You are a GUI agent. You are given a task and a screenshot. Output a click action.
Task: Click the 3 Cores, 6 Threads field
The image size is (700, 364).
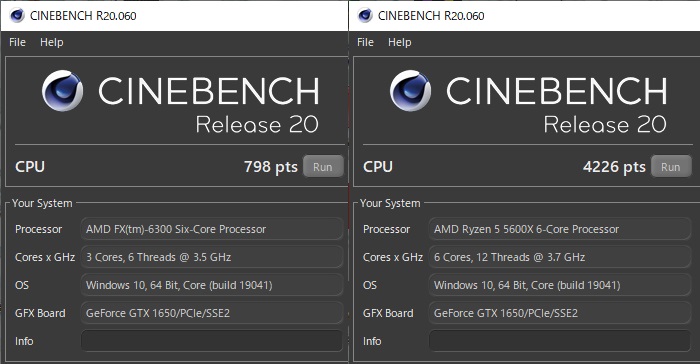coord(212,257)
